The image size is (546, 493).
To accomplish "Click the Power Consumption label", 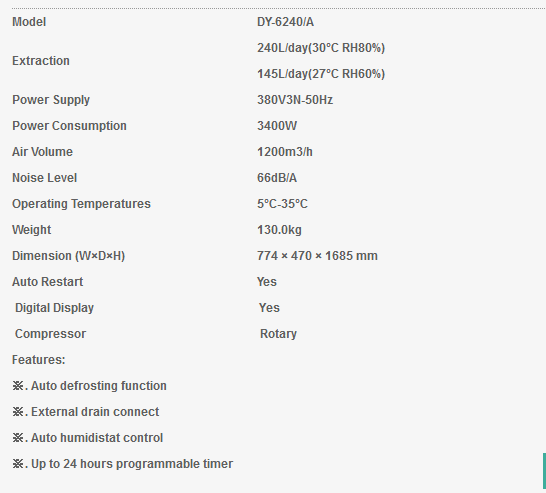I will coord(69,126).
